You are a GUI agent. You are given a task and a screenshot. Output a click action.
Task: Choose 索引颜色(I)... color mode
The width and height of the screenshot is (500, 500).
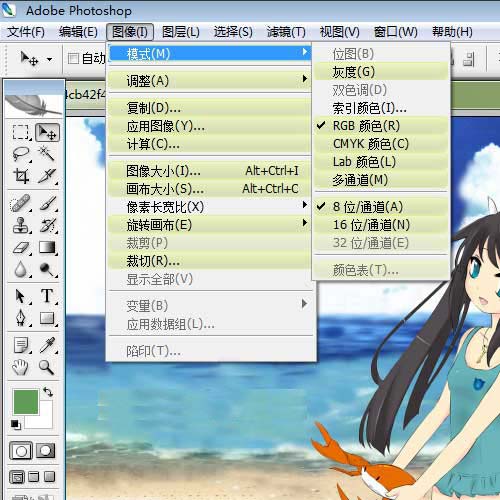click(381, 108)
